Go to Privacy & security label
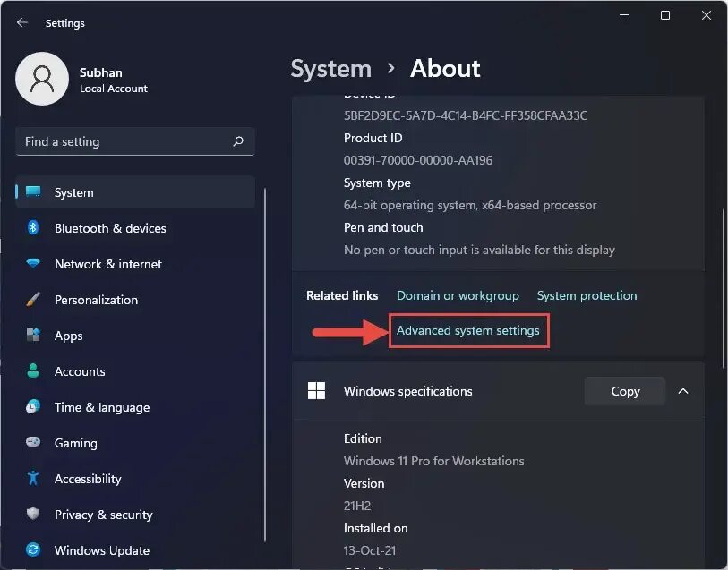Screen dimensions: 728x570 104,515
